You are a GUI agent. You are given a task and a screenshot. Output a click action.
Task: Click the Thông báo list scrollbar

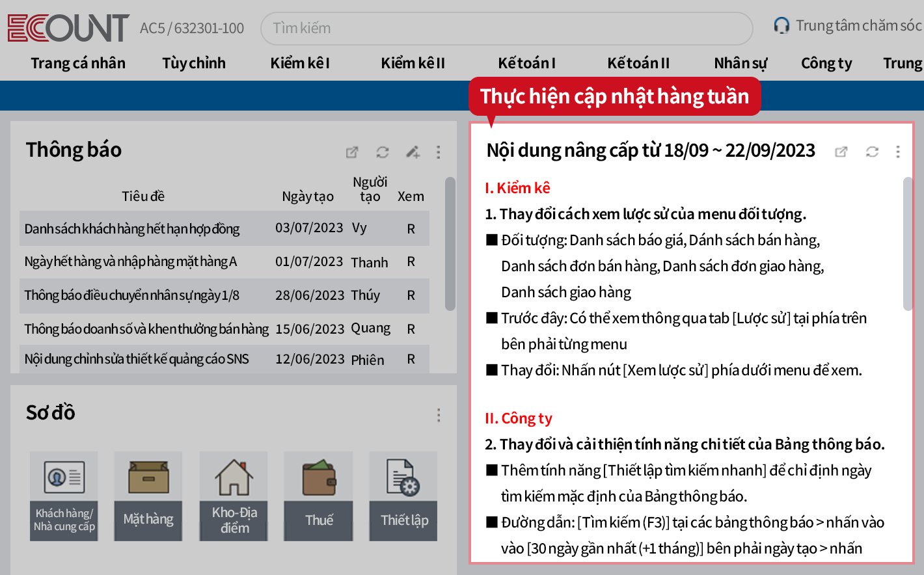(x=450, y=244)
